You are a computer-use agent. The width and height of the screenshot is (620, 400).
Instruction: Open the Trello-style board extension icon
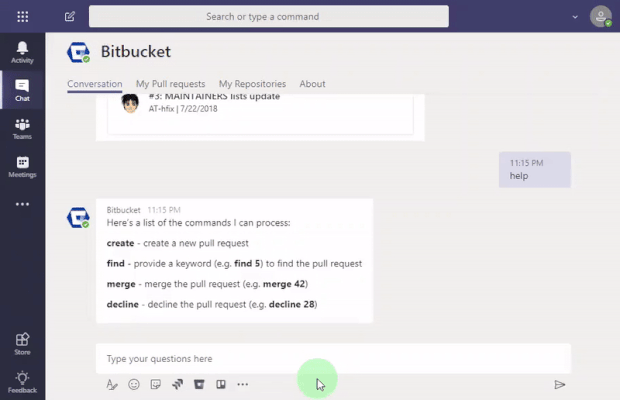(221, 384)
